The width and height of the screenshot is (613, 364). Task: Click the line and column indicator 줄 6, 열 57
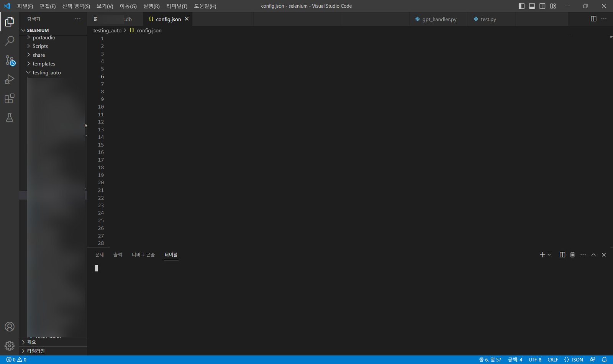point(490,360)
